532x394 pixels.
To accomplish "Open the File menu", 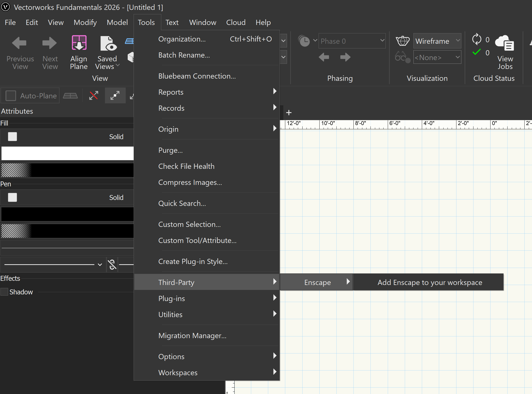I will [10, 22].
